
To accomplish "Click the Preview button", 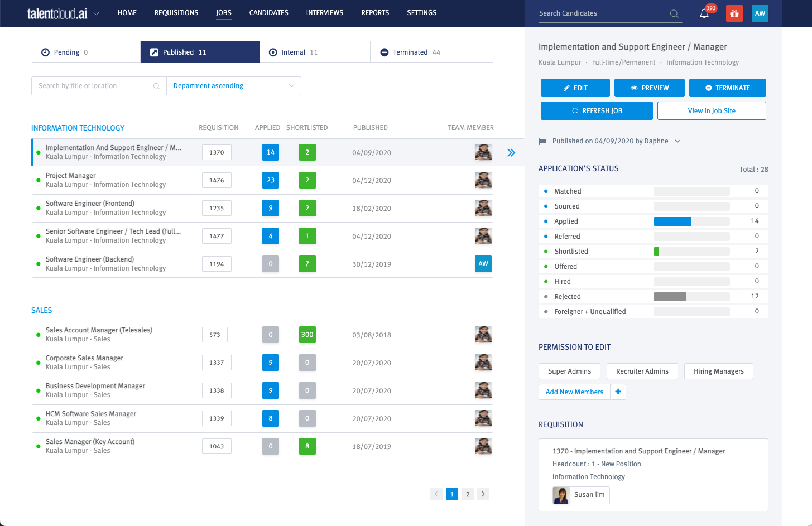I will coord(650,88).
